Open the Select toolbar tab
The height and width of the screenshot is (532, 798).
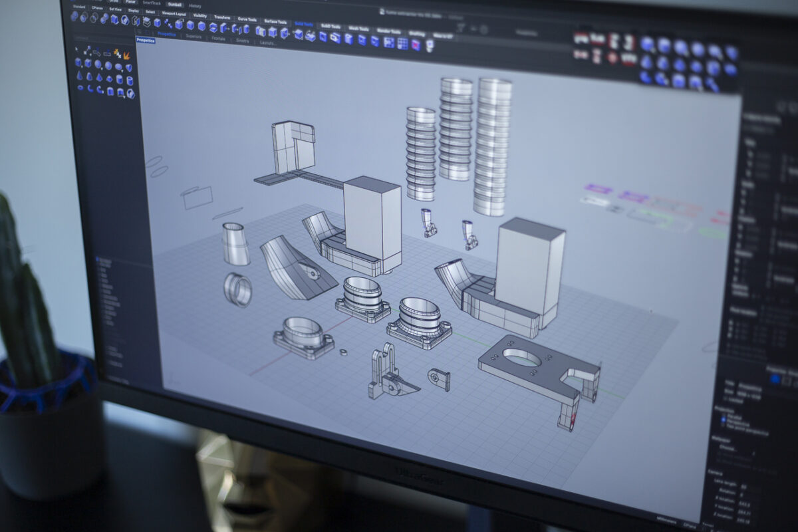150,12
